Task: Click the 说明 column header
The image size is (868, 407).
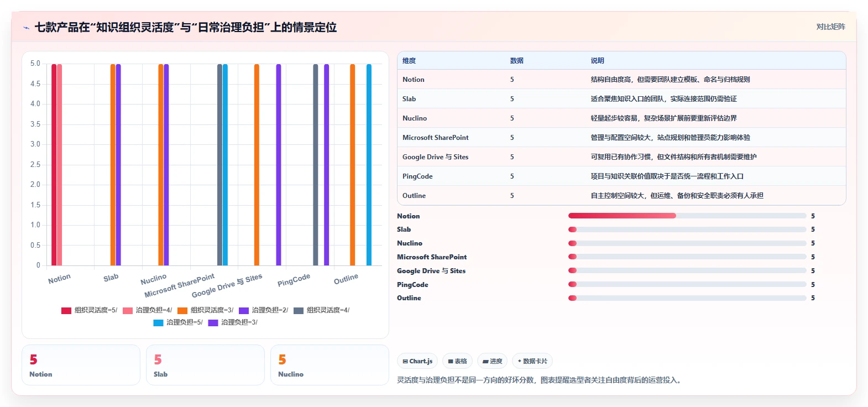Action: [598, 61]
